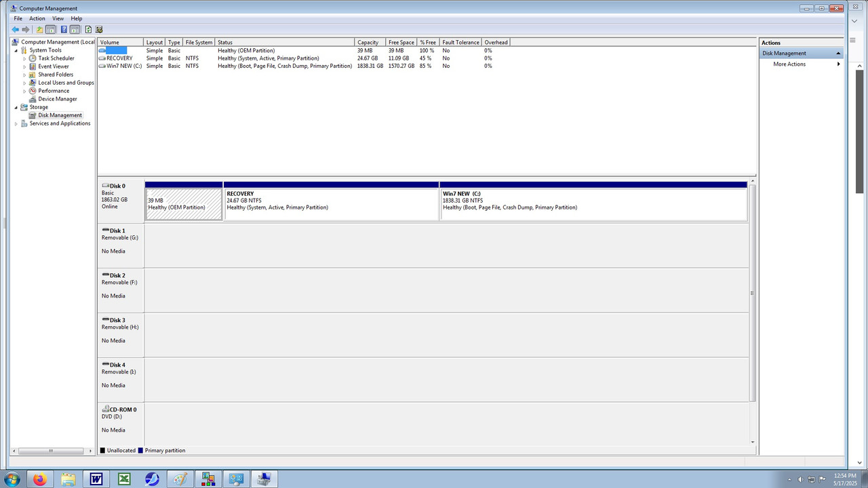Viewport: 868px width, 488px height.
Task: Toggle the Show/Hide Action Pane toolbar icon
Action: pyautogui.click(x=75, y=29)
